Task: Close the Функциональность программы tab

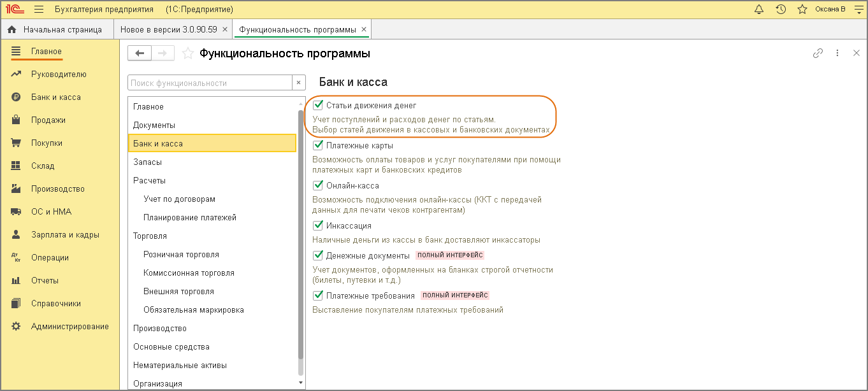Action: [364, 29]
